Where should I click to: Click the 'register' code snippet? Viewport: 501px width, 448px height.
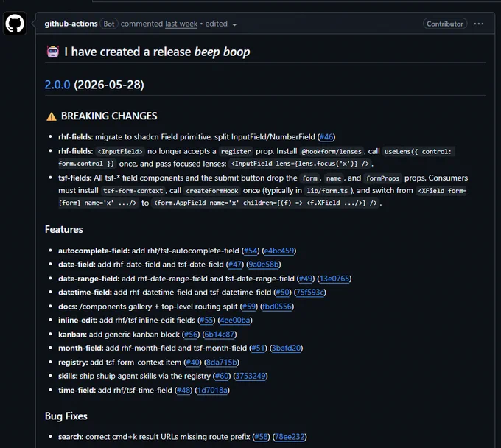click(x=236, y=152)
